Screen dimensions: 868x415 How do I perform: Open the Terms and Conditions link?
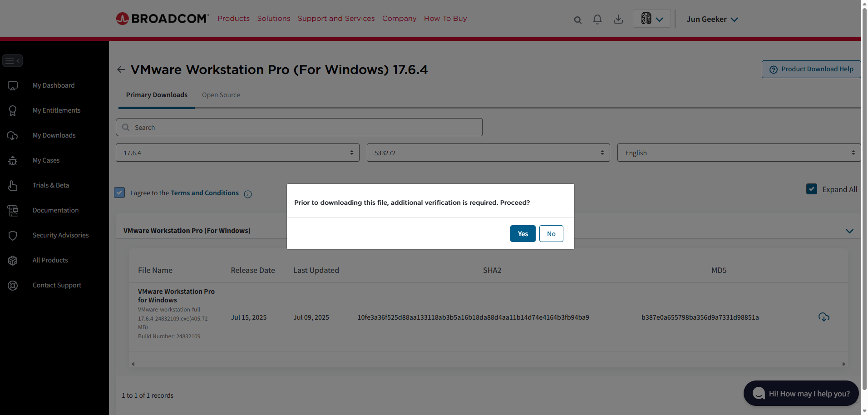[x=205, y=193]
